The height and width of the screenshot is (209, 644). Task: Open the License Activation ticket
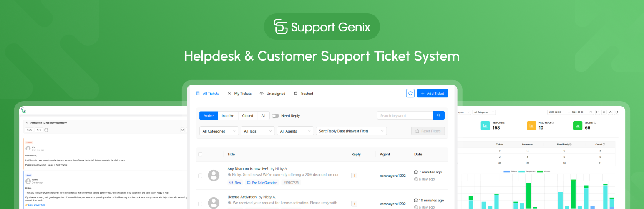pyautogui.click(x=241, y=196)
